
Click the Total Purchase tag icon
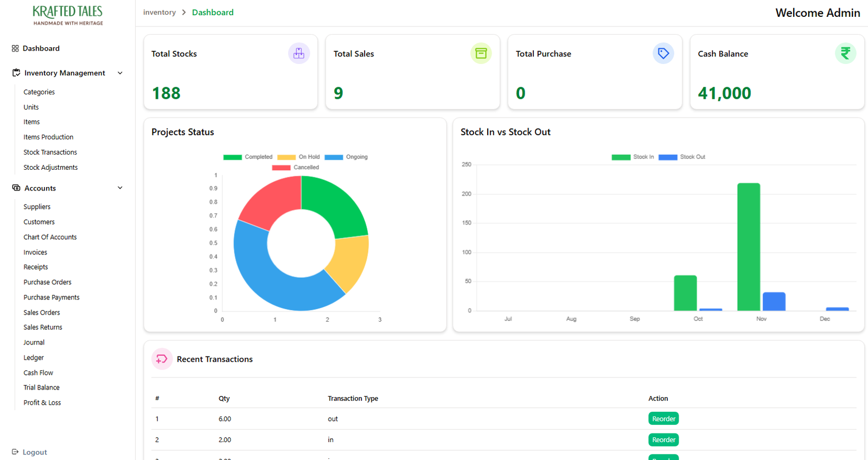pos(663,53)
